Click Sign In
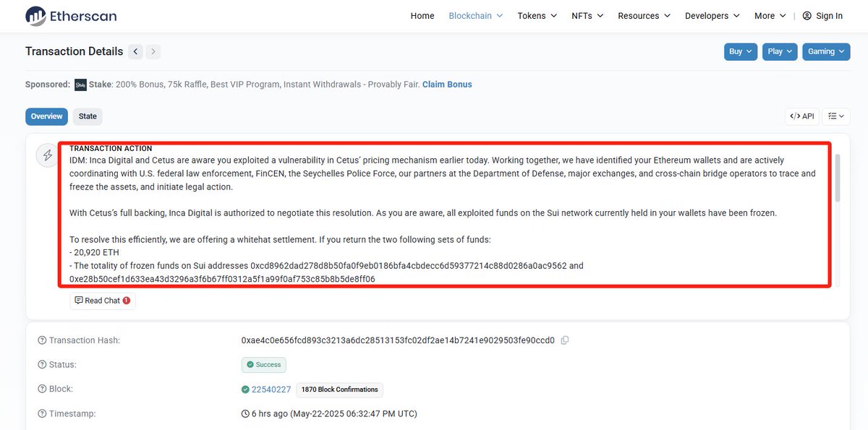 click(822, 16)
